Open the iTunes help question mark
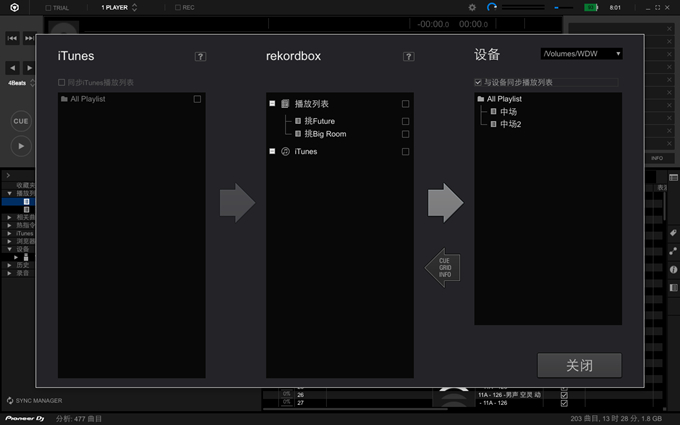Image resolution: width=680 pixels, height=425 pixels. [x=201, y=57]
